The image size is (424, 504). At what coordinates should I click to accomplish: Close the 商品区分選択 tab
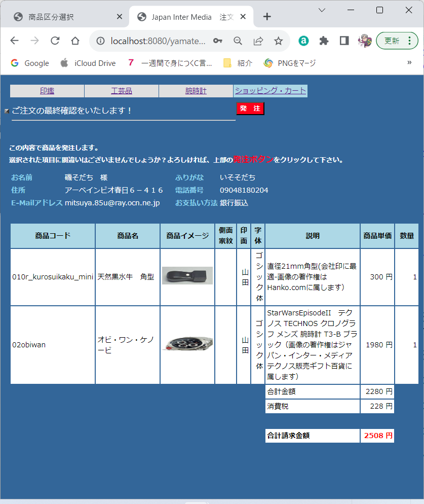(119, 16)
